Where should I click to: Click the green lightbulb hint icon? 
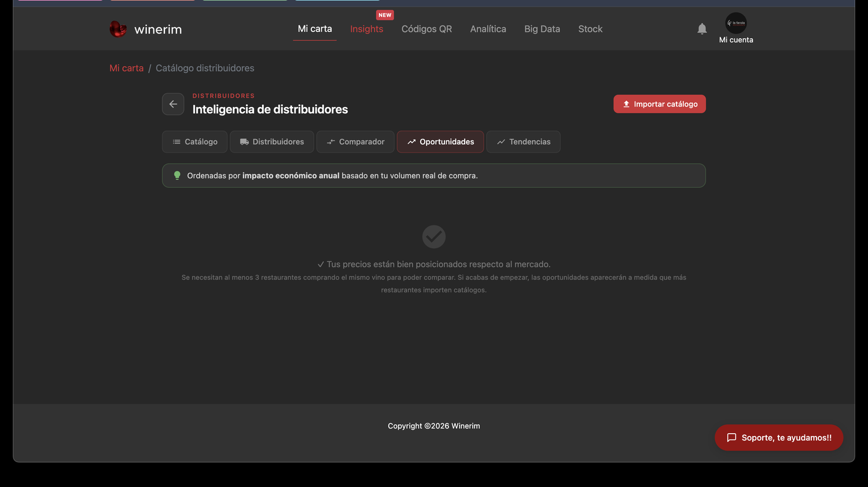click(177, 175)
